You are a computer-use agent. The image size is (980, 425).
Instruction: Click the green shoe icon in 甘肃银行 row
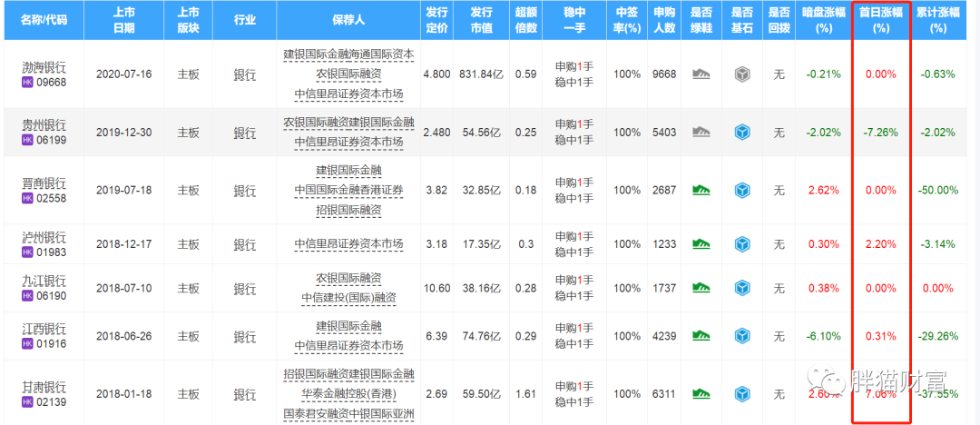tap(701, 394)
